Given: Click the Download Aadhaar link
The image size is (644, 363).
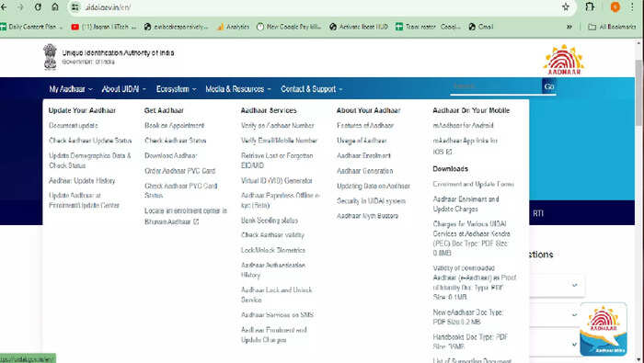Looking at the screenshot, I should 171,156.
